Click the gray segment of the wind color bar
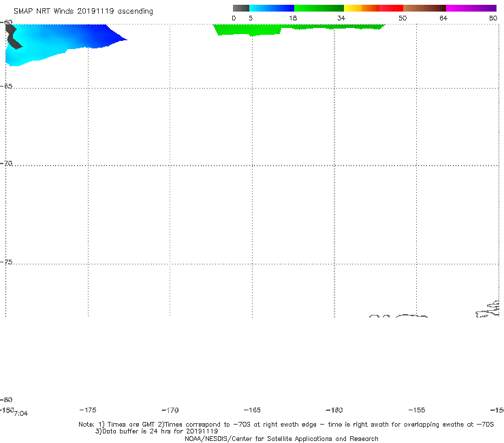 (241, 8)
